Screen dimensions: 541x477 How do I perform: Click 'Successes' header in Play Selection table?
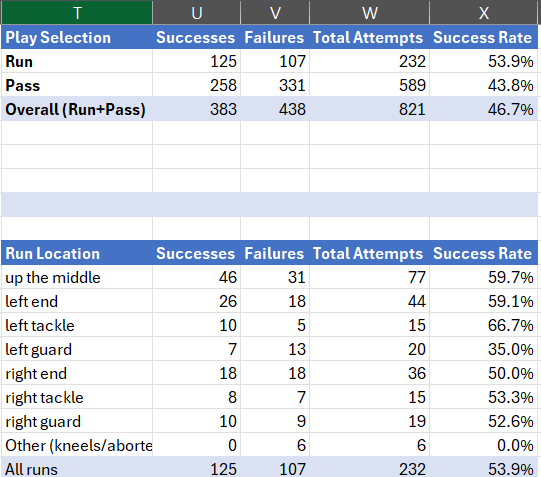tap(197, 37)
